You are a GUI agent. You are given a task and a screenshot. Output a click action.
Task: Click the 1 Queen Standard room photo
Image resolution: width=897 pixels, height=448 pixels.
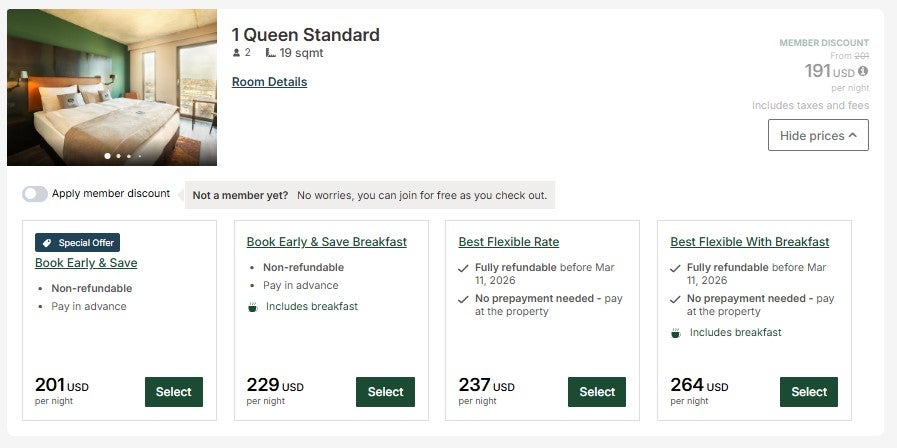[112, 87]
